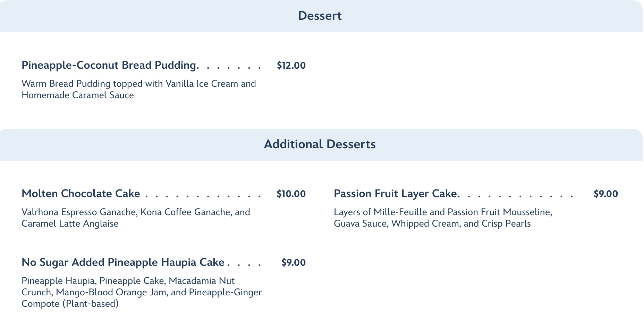Click the Warm Bread Pudding description line
Screen dimensions: 644x329
(x=138, y=84)
